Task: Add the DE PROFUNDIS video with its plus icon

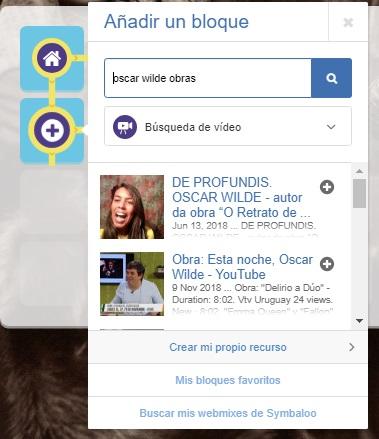Action: click(x=327, y=187)
